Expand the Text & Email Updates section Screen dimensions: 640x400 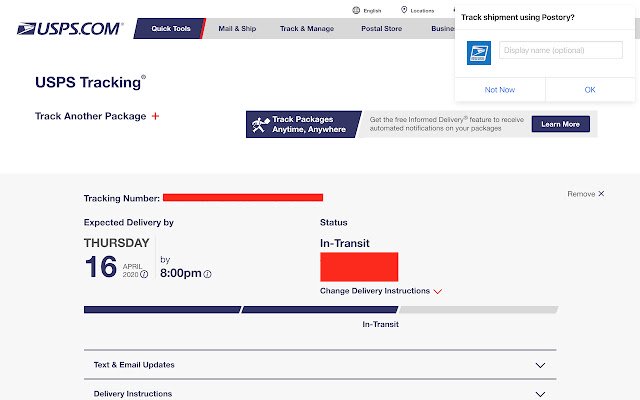click(320, 365)
